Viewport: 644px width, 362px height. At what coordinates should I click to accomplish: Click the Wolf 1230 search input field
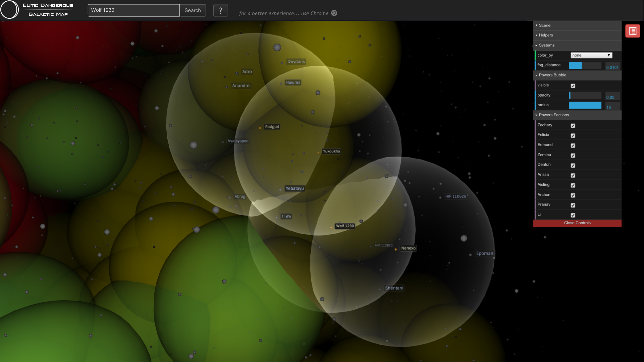[133, 10]
